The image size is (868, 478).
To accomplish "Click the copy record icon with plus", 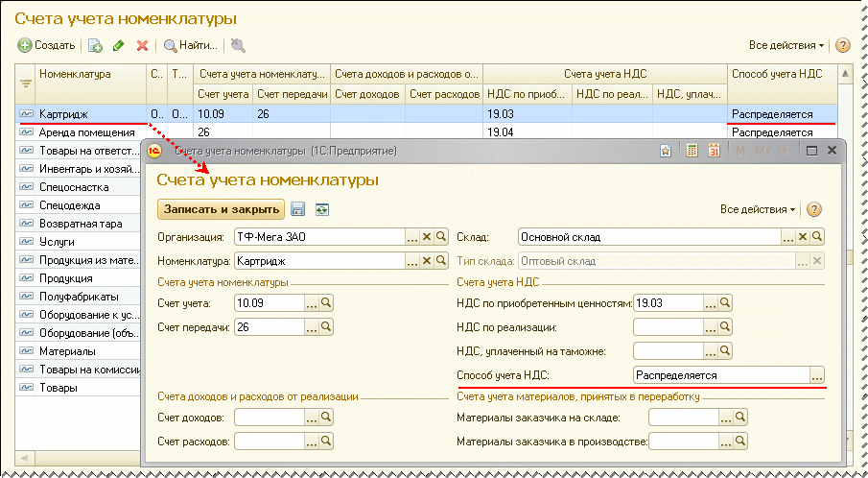I will (x=95, y=45).
